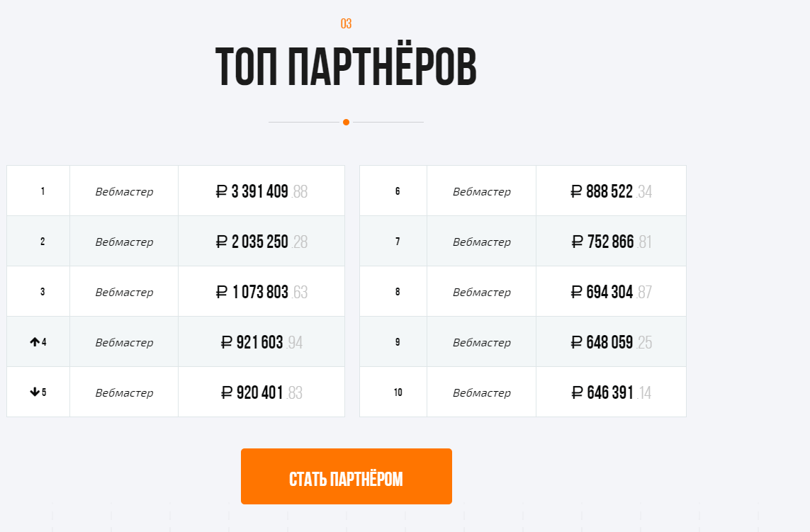Select the Вебмастер cell in rank 9 row
This screenshot has height=532, width=810.
pyautogui.click(x=481, y=341)
